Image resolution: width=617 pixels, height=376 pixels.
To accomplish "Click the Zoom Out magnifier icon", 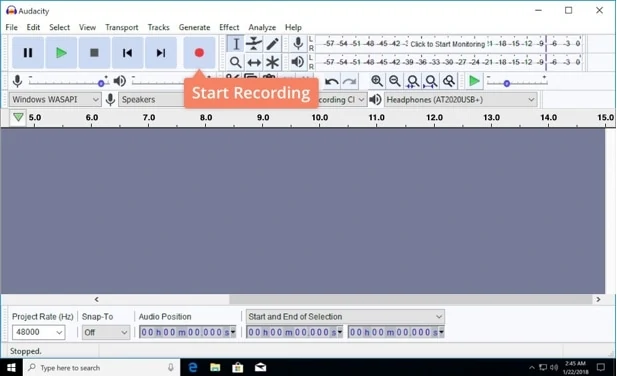I will click(x=395, y=81).
